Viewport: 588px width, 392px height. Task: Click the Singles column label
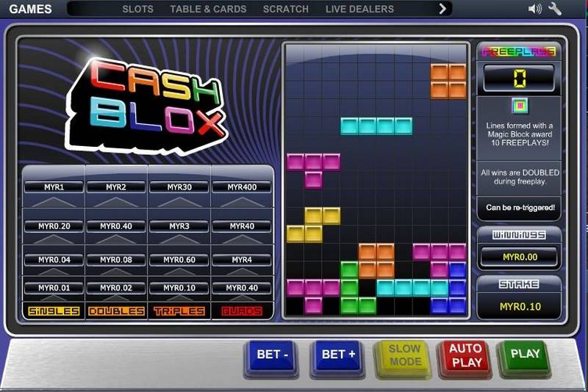click(54, 311)
